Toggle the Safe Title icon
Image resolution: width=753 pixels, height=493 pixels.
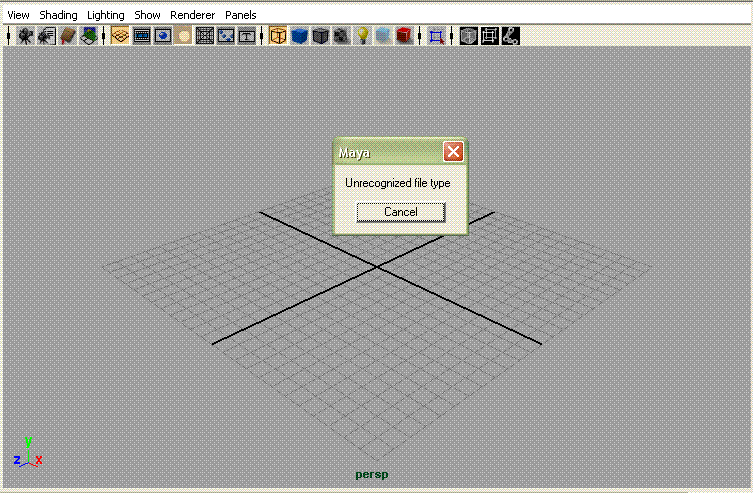pyautogui.click(x=247, y=36)
